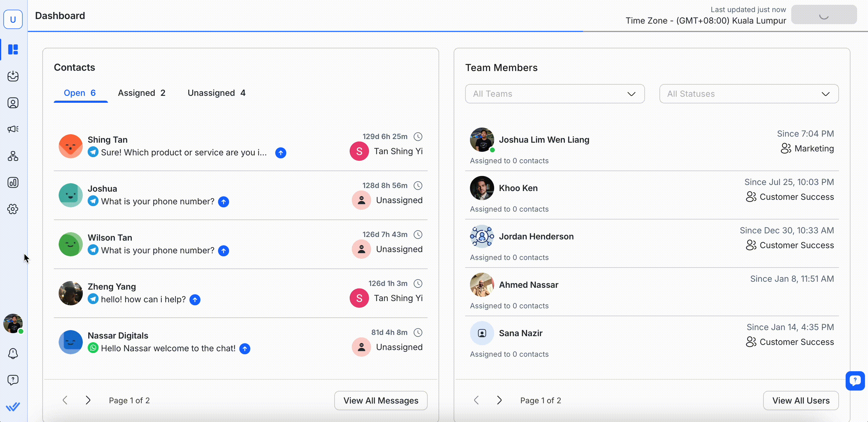
Task: Open the Contacts icon in sidebar
Action: pyautogui.click(x=13, y=103)
